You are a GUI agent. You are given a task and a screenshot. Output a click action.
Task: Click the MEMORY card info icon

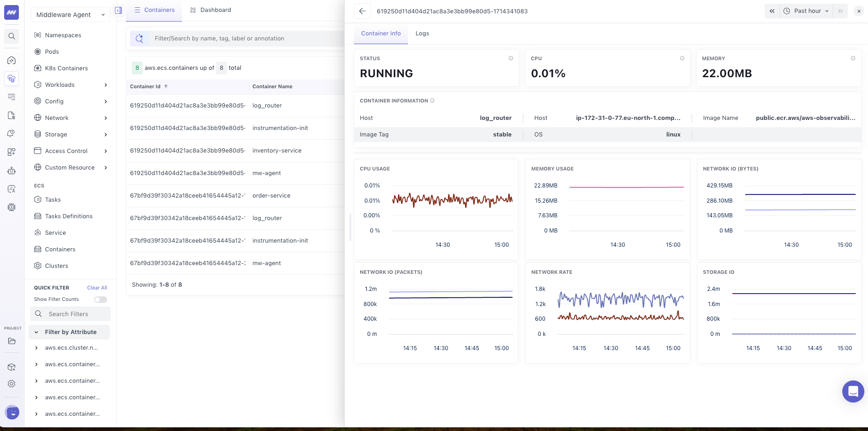tap(853, 58)
